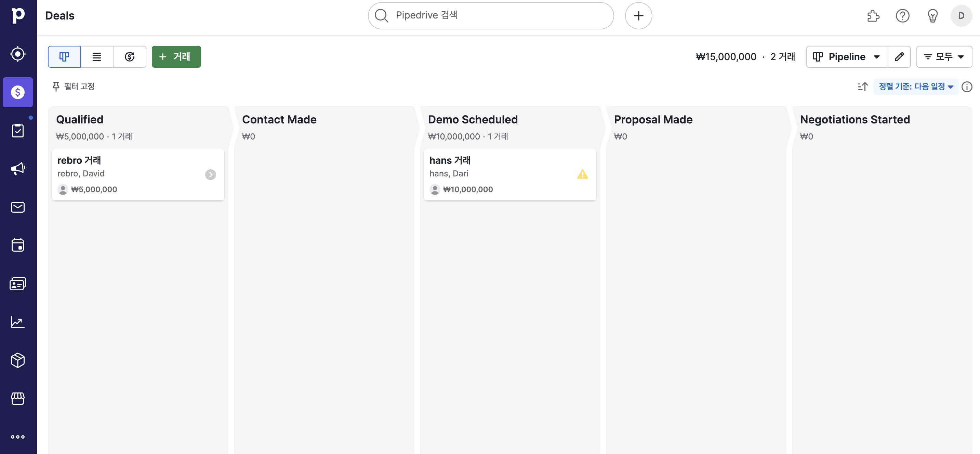Open the Products box icon in sidebar
This screenshot has width=980, height=454.
(17, 360)
